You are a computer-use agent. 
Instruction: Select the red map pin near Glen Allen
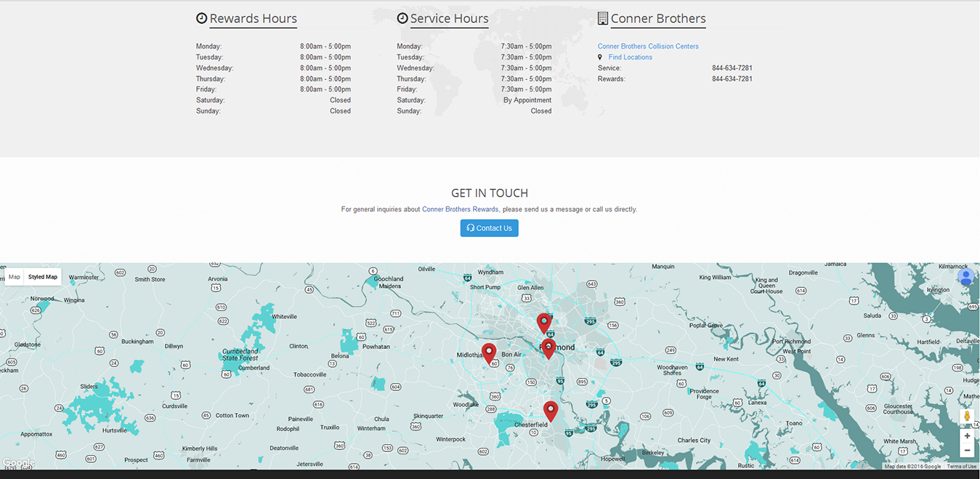point(543,323)
